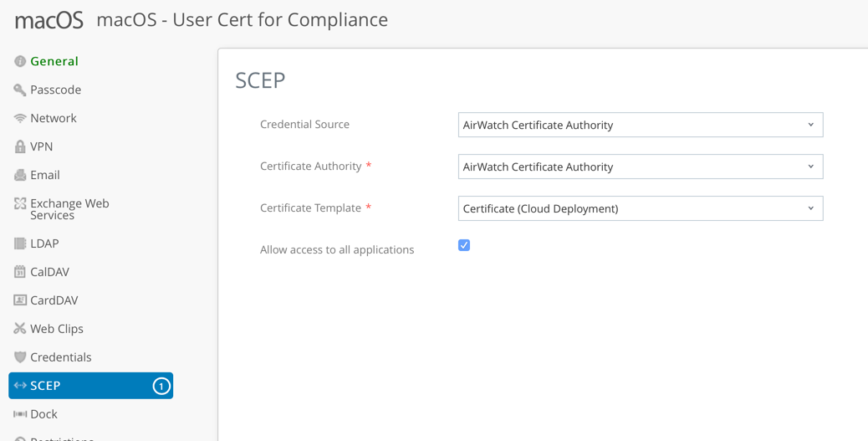Click the Certificate Template field label
This screenshot has height=441, width=868.
[x=310, y=208]
